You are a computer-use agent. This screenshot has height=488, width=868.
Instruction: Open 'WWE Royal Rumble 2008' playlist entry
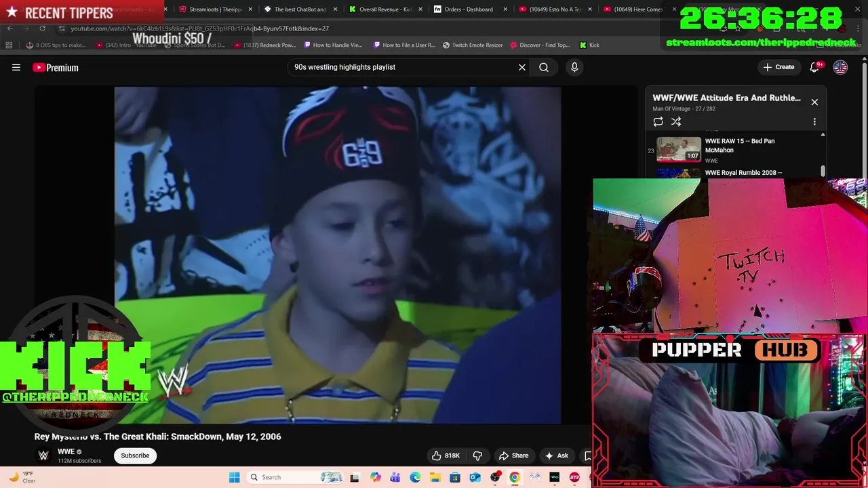[743, 173]
